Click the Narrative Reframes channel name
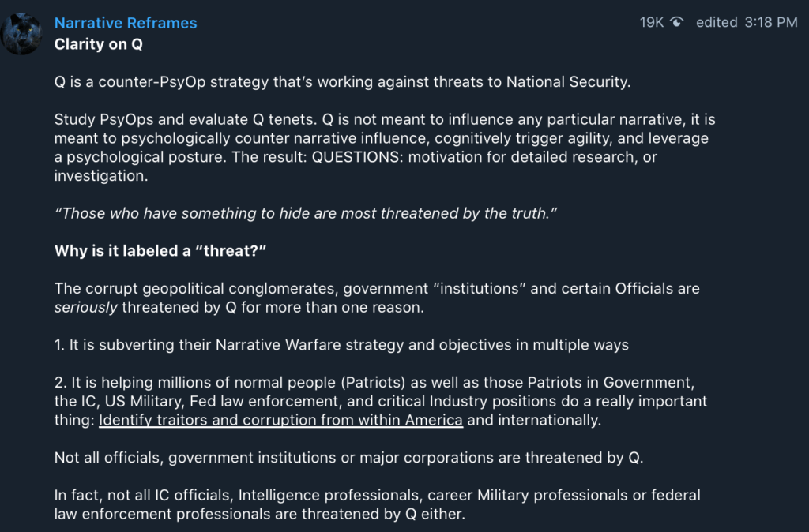Screen dimensions: 809x532 pos(126,23)
